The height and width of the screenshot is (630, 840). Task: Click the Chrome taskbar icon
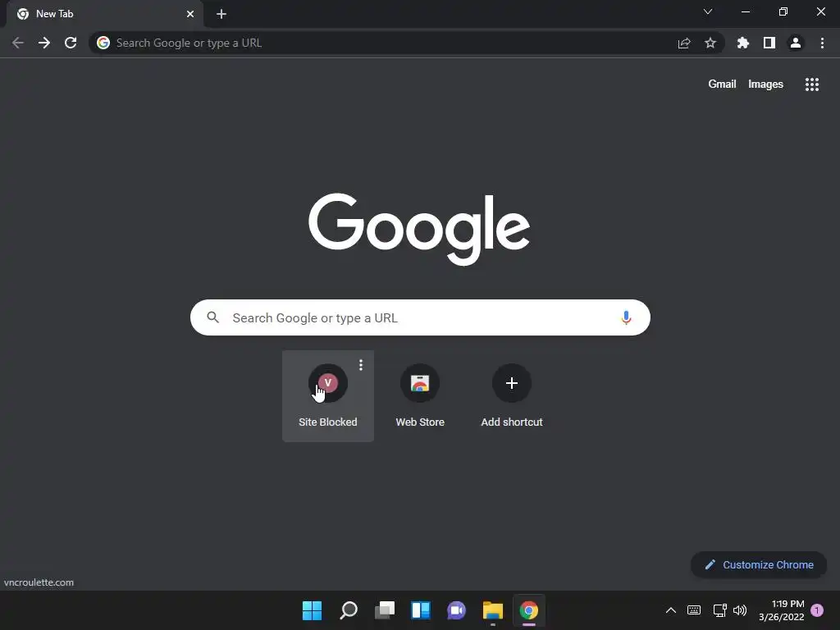pos(529,610)
